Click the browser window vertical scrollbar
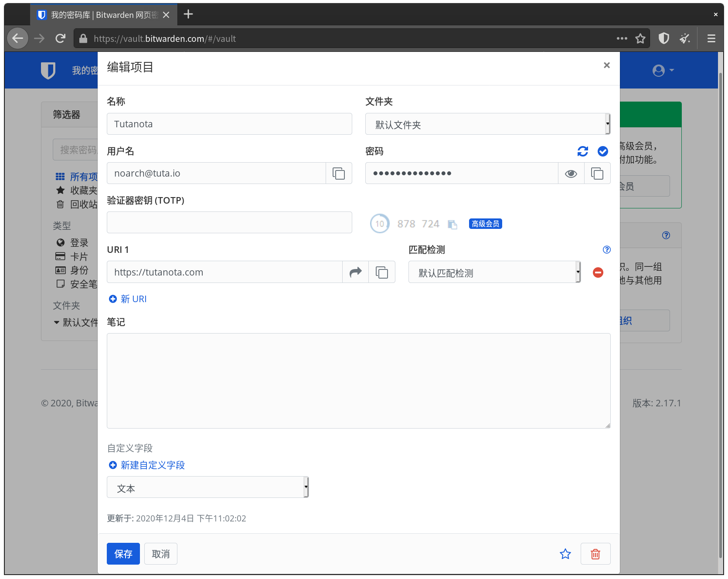 (x=720, y=305)
